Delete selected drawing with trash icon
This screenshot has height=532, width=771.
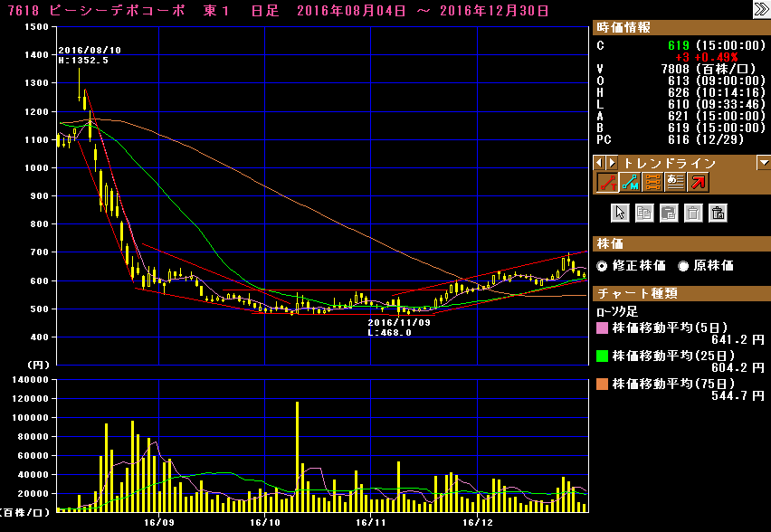(x=693, y=214)
